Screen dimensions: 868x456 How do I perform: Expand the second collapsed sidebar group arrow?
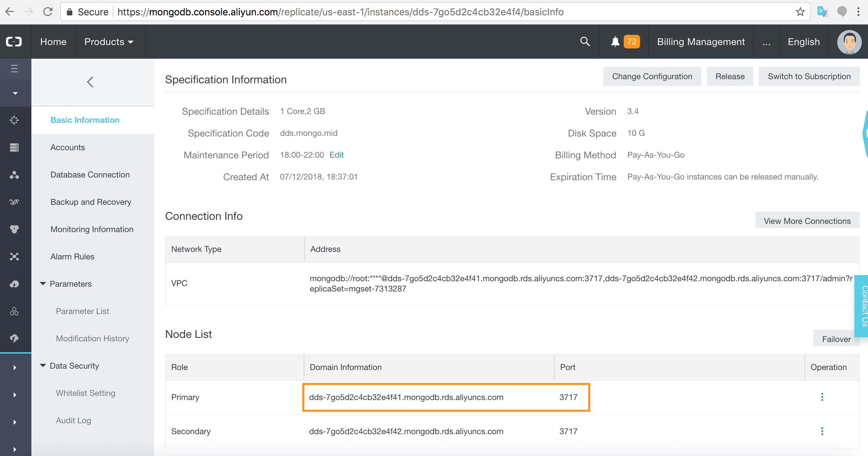tap(15, 395)
